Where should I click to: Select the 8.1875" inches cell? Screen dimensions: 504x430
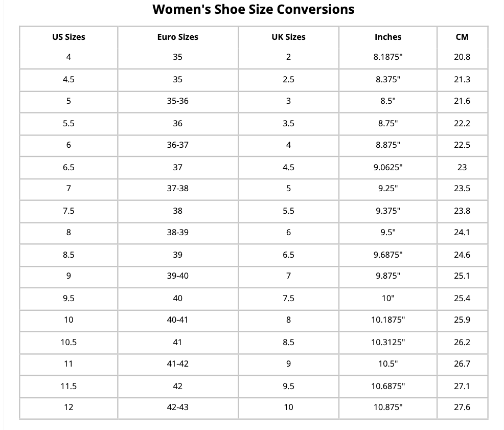(x=388, y=57)
